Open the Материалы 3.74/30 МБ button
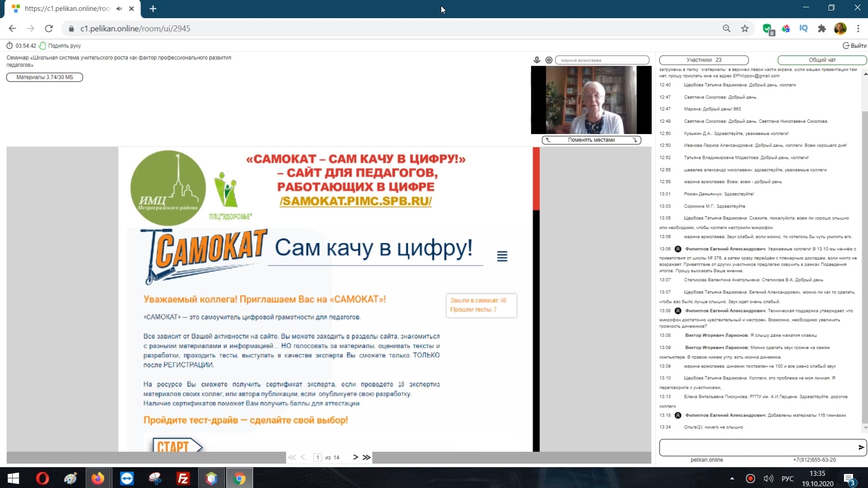This screenshot has height=488, width=868. click(44, 77)
